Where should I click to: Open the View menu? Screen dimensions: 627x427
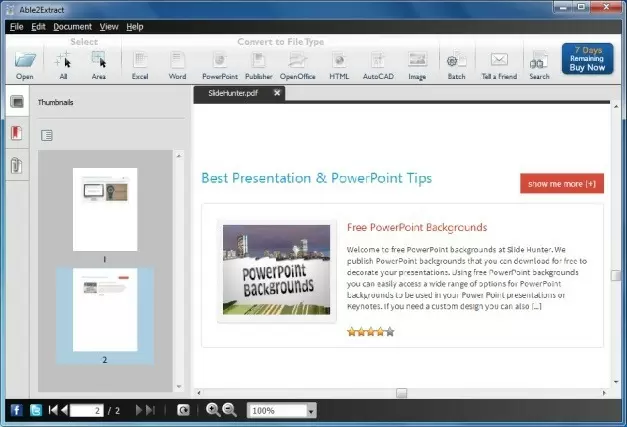click(109, 26)
